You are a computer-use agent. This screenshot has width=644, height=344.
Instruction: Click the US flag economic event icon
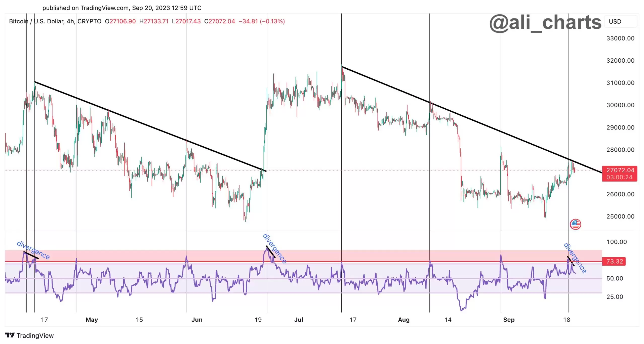tap(575, 224)
